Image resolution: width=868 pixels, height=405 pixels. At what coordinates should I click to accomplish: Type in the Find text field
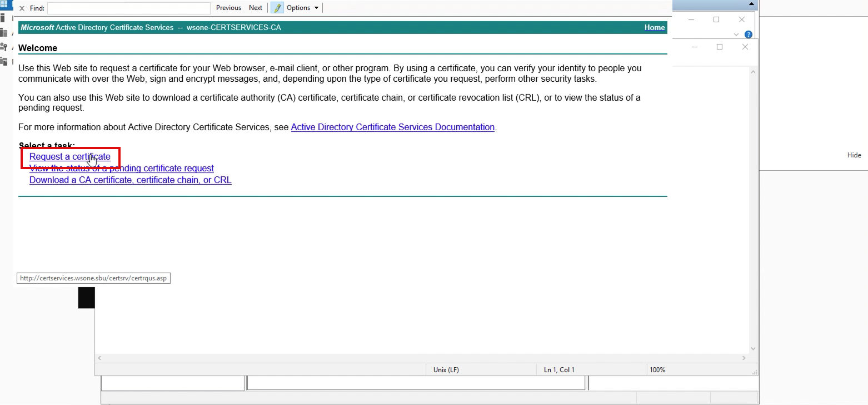(128, 8)
